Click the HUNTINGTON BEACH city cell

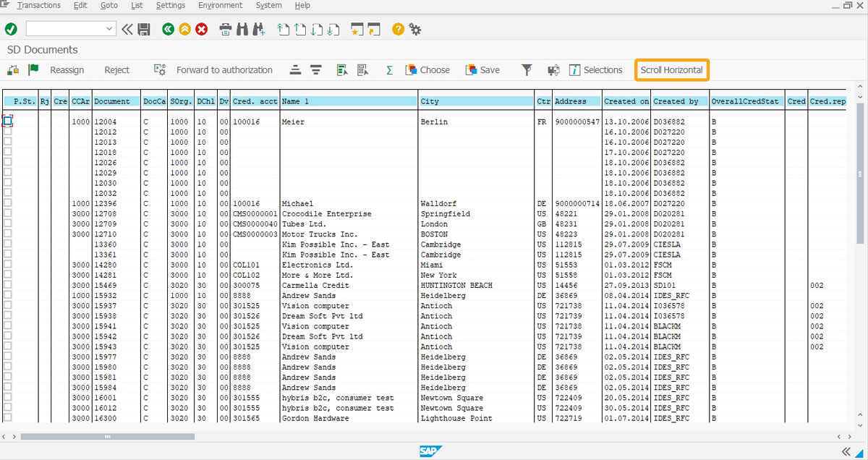click(456, 286)
